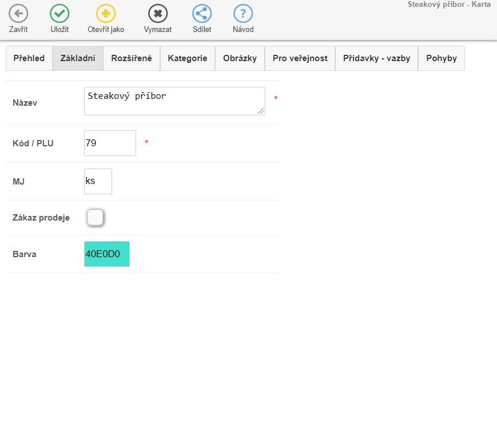Share the card via Sdílet icon
Screen dimensions: 497x448
coord(202,14)
